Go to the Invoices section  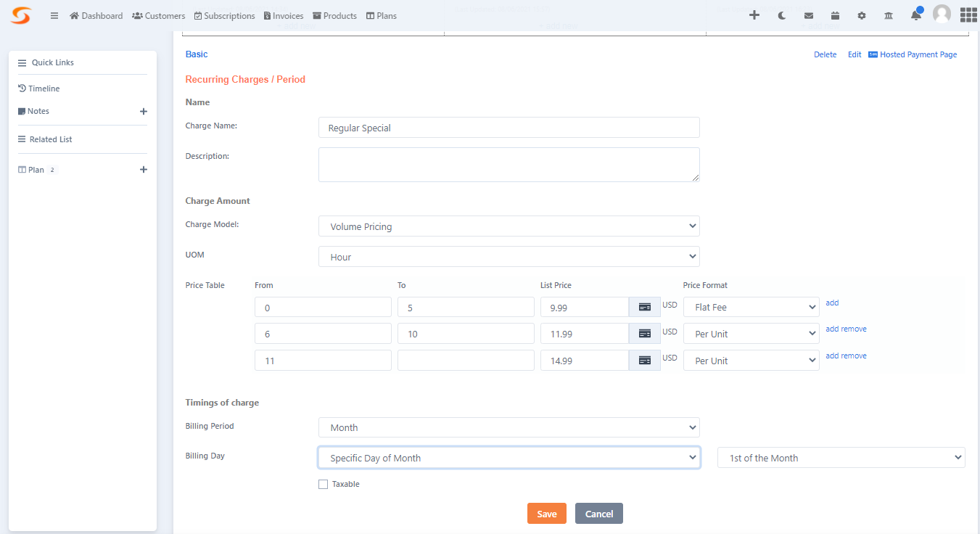283,15
